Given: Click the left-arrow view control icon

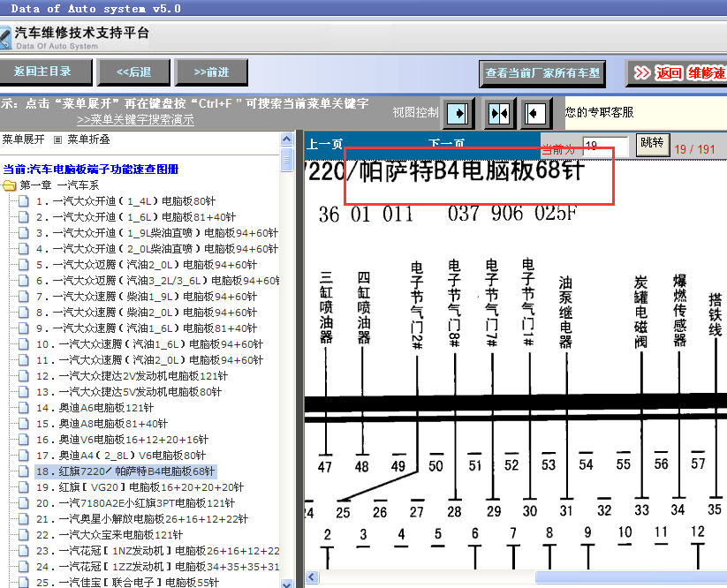Looking at the screenshot, I should (x=536, y=113).
